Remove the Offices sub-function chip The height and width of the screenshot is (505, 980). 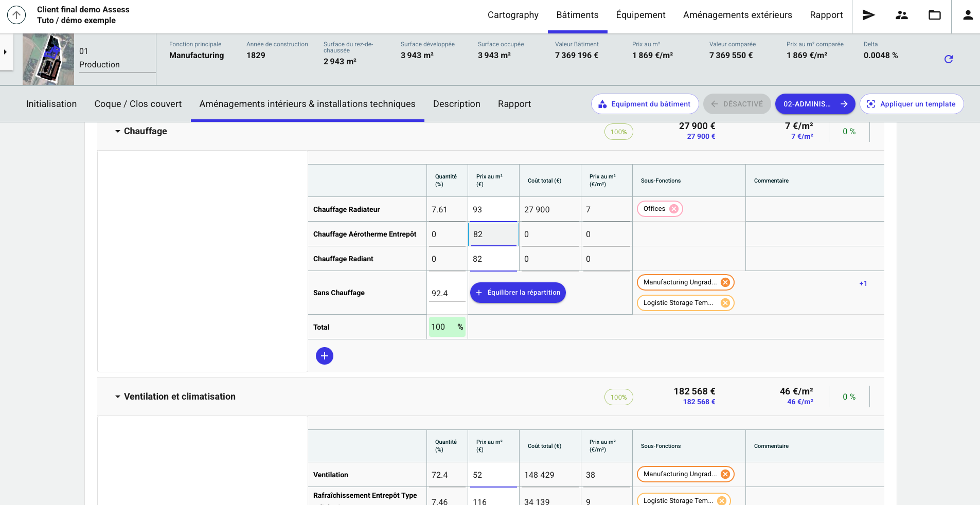674,209
